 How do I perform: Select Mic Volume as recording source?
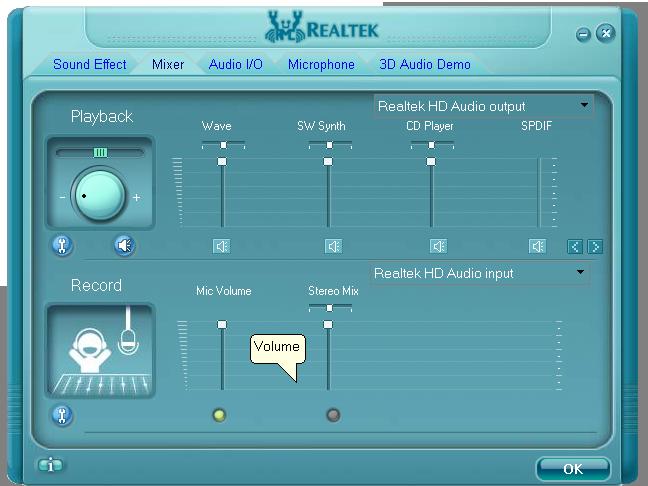219,415
